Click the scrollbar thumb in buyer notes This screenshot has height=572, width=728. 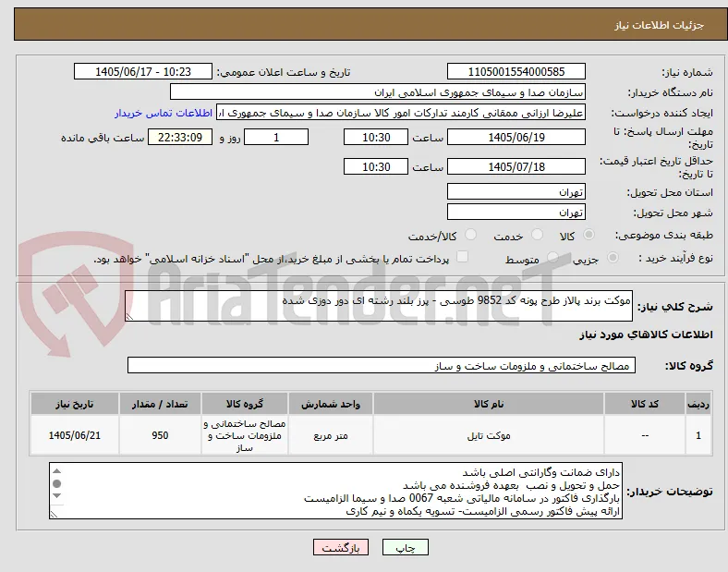coord(56,484)
